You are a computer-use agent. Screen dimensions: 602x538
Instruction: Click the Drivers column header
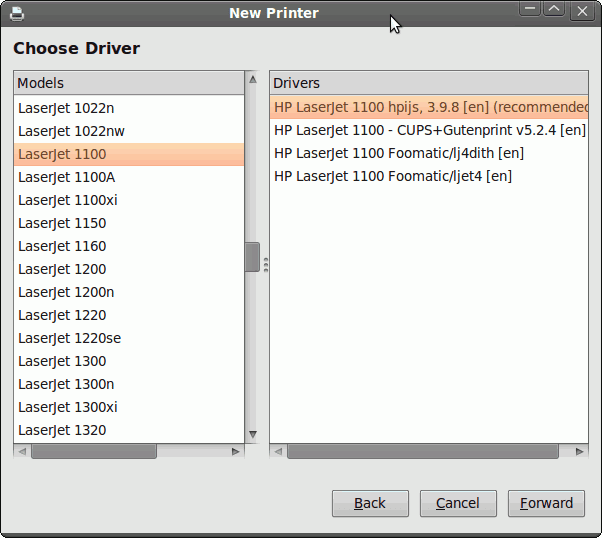coord(429,83)
